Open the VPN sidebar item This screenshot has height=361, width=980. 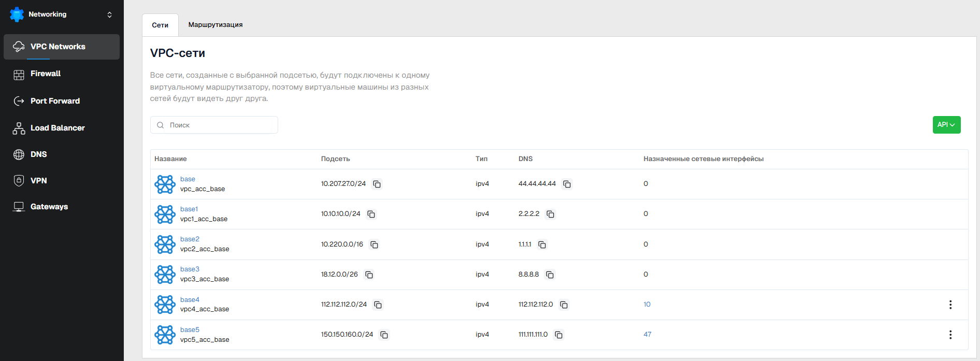tap(39, 181)
